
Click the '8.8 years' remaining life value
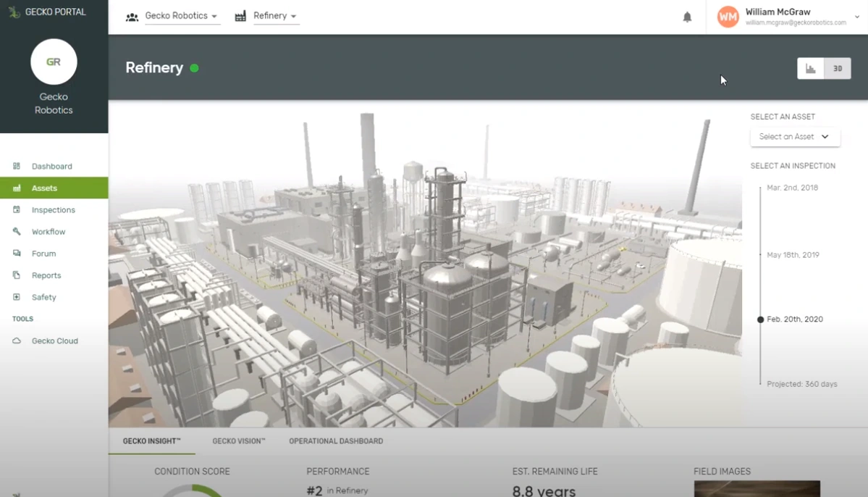pos(544,491)
